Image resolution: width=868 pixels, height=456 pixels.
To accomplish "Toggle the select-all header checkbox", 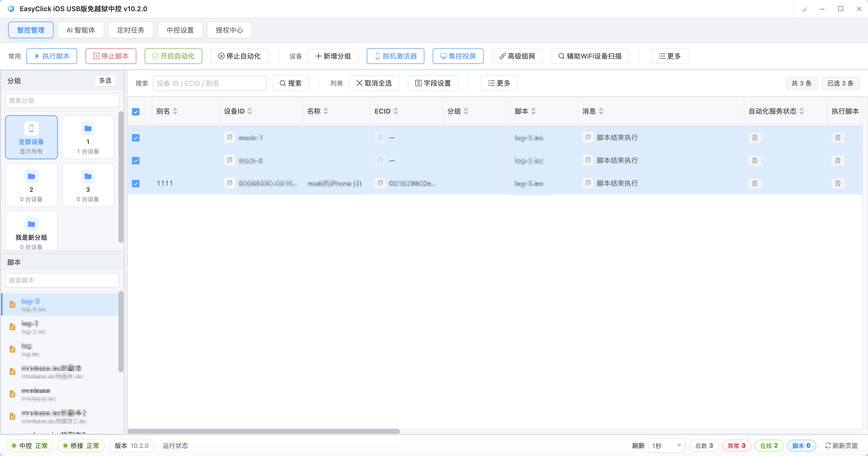I will click(136, 112).
